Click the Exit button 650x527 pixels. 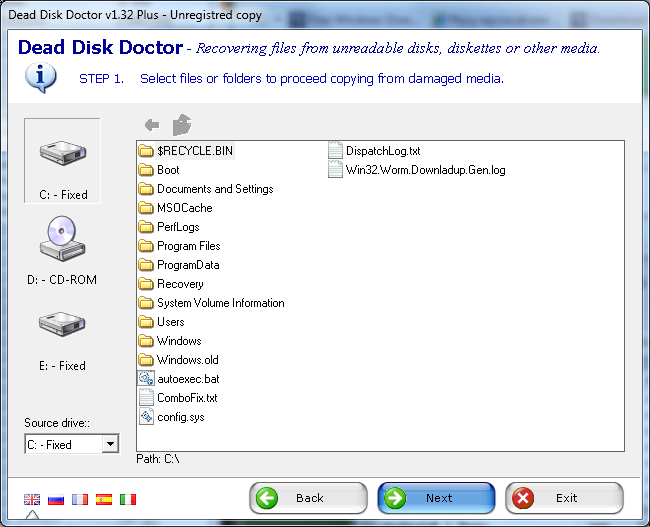(x=564, y=498)
